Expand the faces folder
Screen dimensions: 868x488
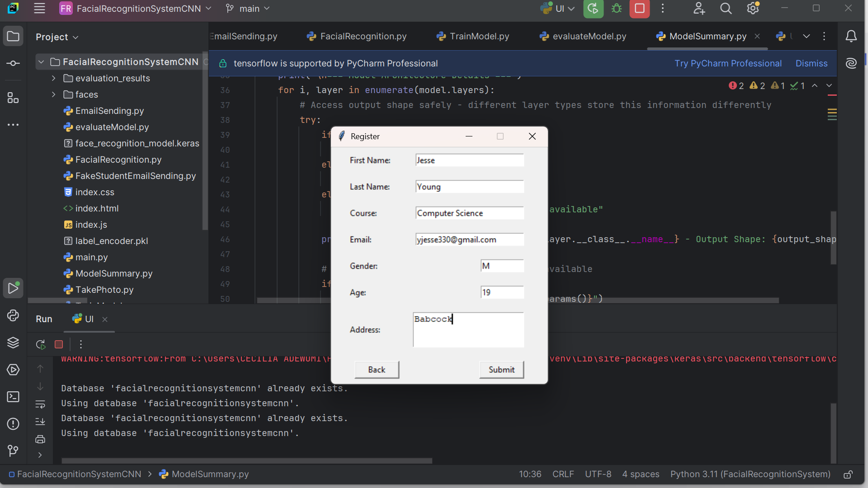click(54, 94)
